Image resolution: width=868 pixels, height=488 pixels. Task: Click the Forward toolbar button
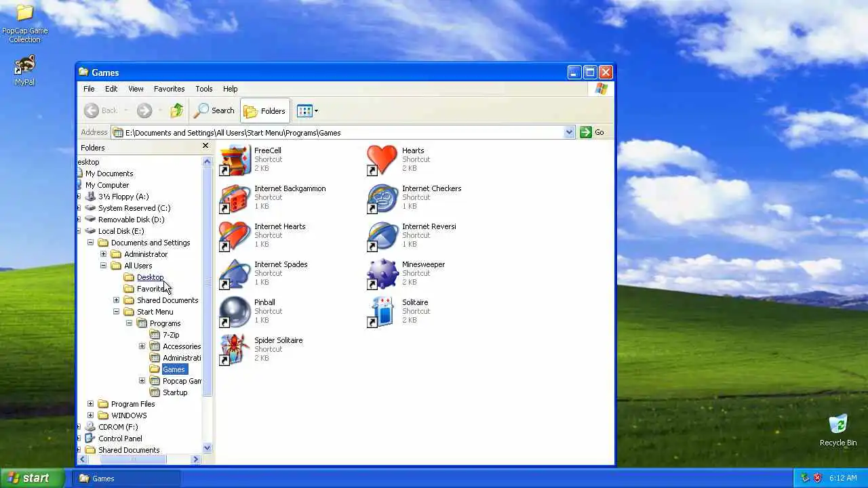144,110
